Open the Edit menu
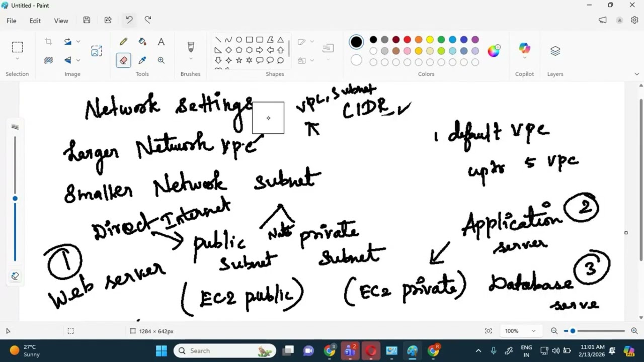Image resolution: width=644 pixels, height=362 pixels. [x=35, y=21]
